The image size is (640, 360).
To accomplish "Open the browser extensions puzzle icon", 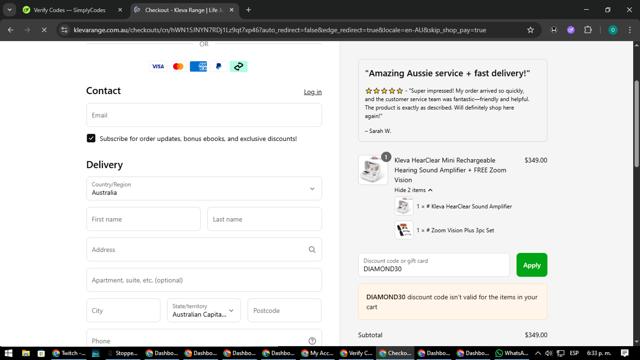I will (588, 30).
